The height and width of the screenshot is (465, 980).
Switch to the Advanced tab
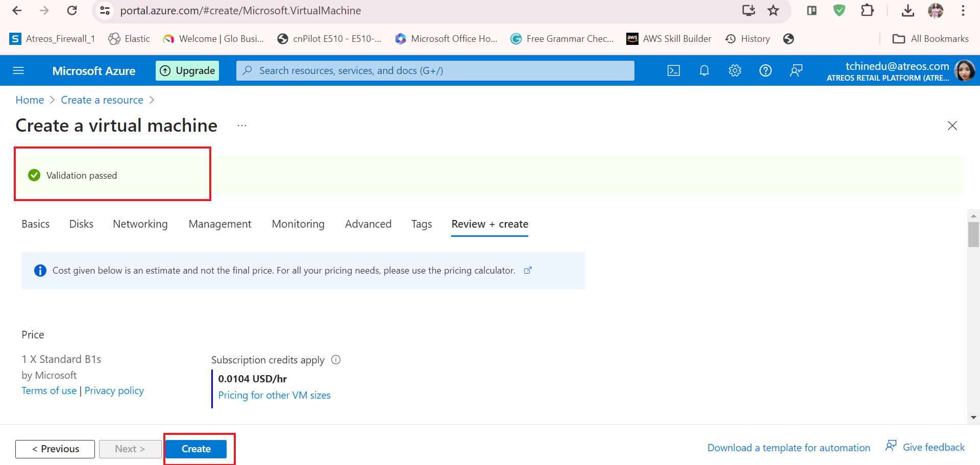(368, 224)
